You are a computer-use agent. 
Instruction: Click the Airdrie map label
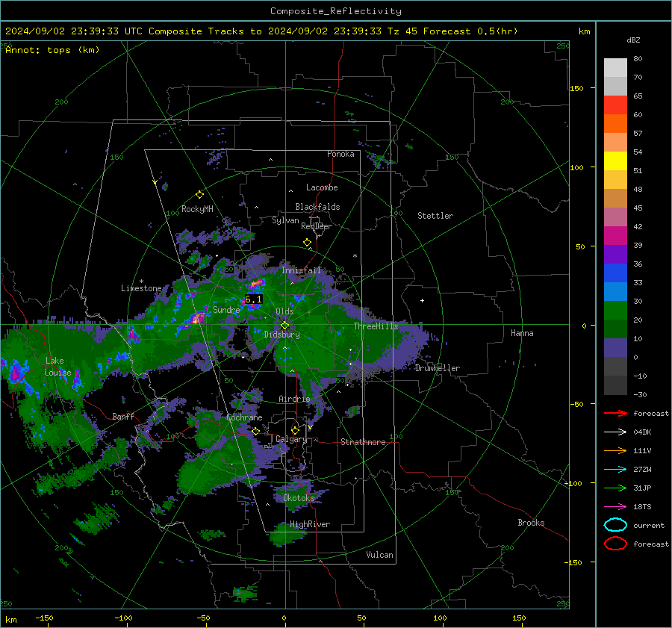coord(294,399)
